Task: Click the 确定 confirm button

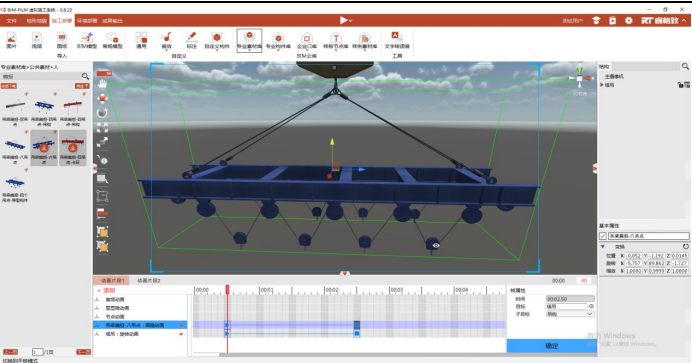Action: (x=552, y=346)
